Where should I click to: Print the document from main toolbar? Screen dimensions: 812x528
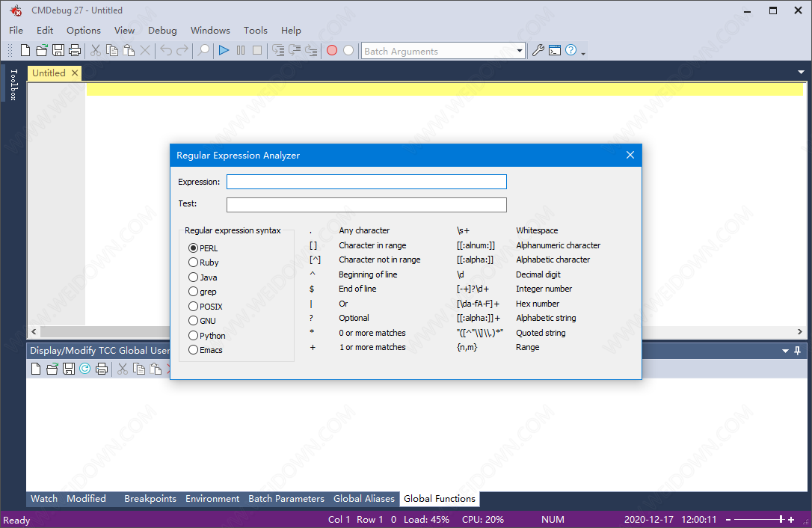(75, 50)
